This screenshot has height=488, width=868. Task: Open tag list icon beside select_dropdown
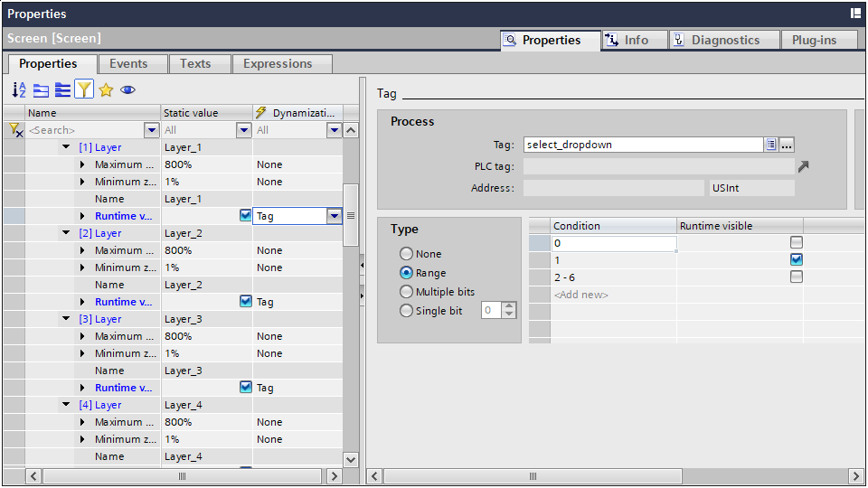[771, 145]
